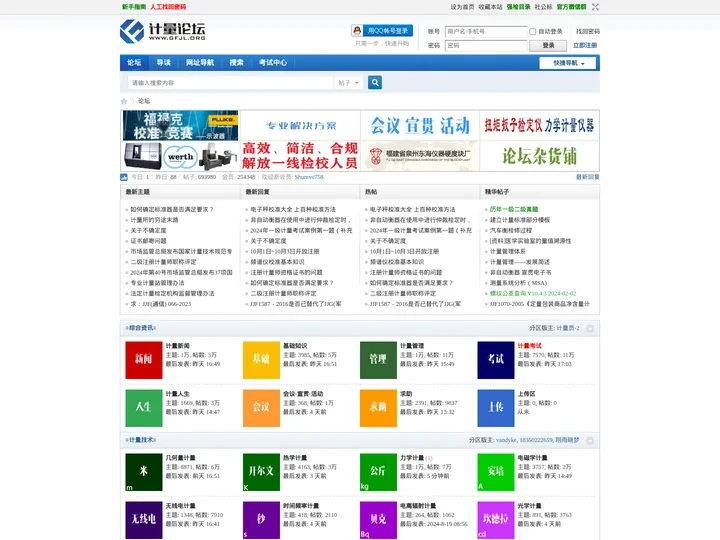The width and height of the screenshot is (720, 540).
Task: Click the forum statistics chart icon
Action: (124, 177)
